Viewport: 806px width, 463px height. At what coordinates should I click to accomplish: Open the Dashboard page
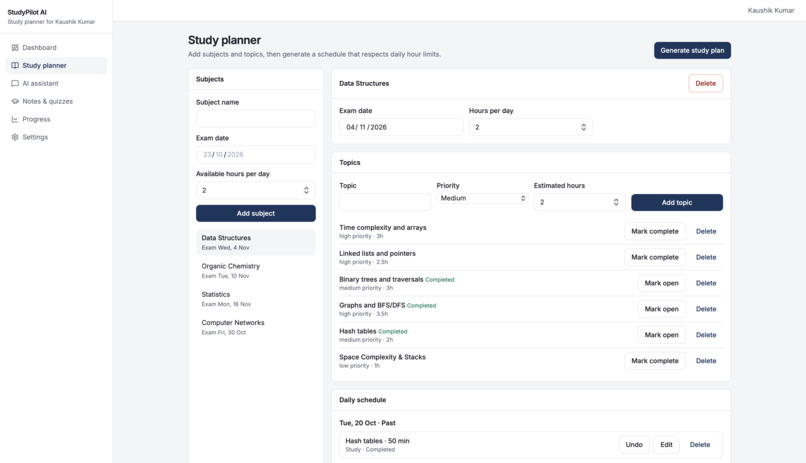pyautogui.click(x=56, y=48)
